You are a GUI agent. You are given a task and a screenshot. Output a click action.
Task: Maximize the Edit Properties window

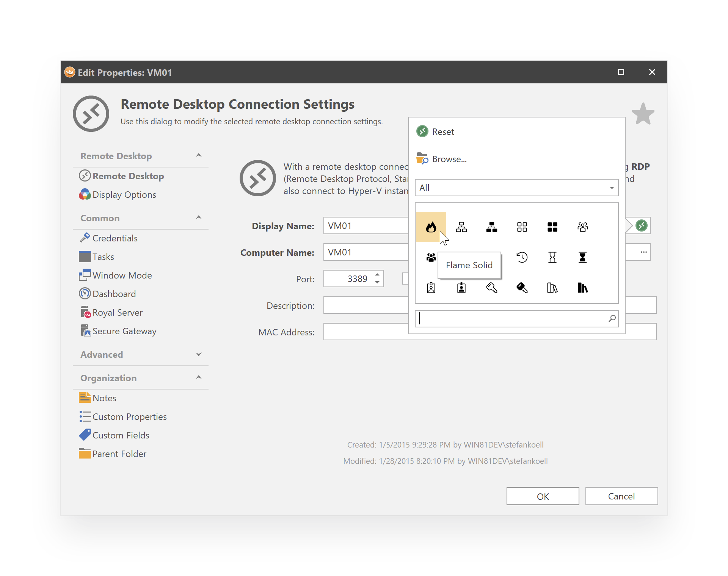(621, 72)
